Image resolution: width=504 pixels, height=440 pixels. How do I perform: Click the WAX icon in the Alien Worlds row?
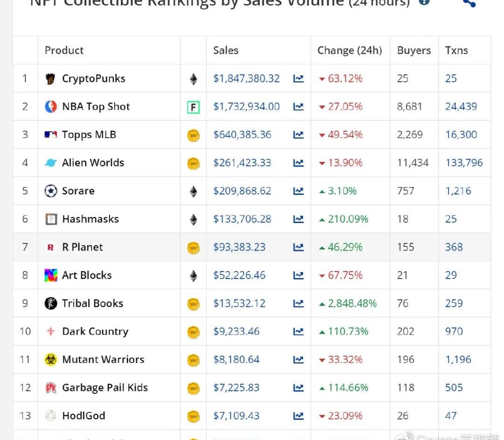[x=193, y=163]
